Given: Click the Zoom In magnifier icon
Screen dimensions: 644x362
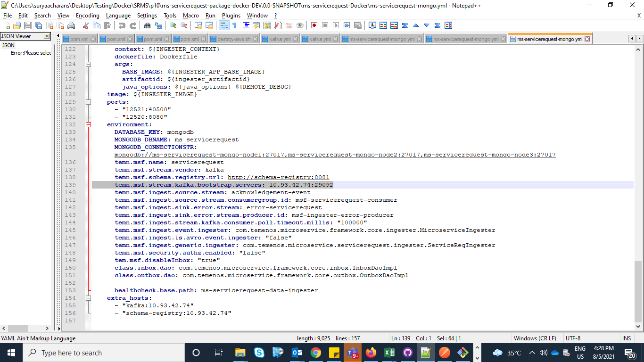Looking at the screenshot, I should point(173,25).
